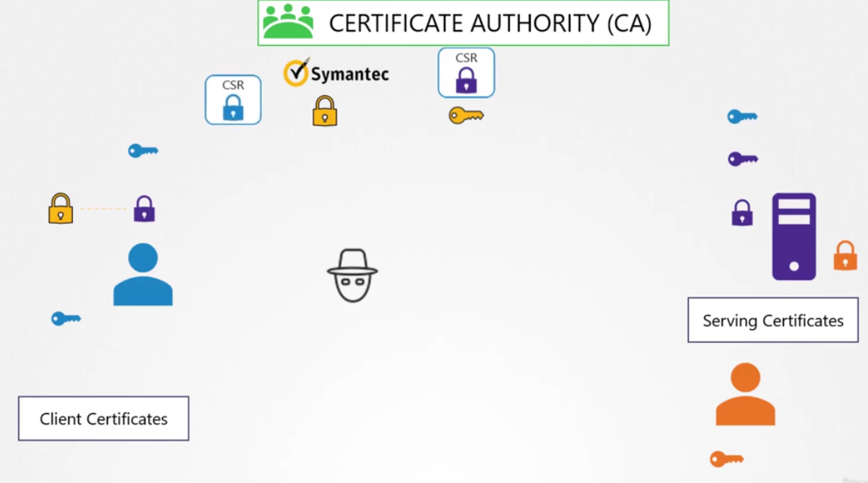The image size is (868, 483).
Task: Click the blue key below the blue user
Action: [x=66, y=319]
